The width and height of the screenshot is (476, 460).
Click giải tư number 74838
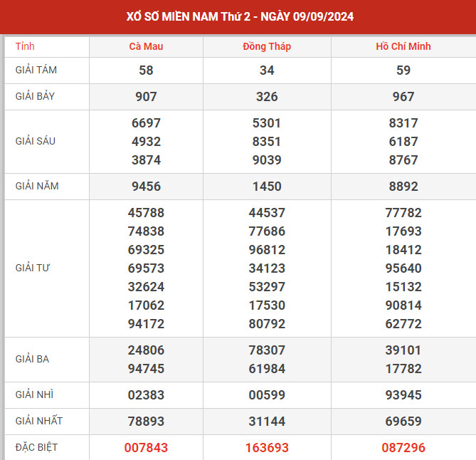pos(146,231)
